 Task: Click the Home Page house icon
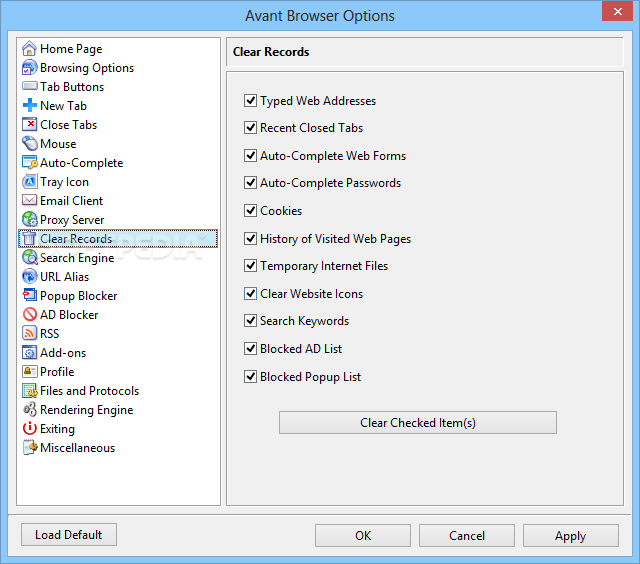click(x=29, y=49)
